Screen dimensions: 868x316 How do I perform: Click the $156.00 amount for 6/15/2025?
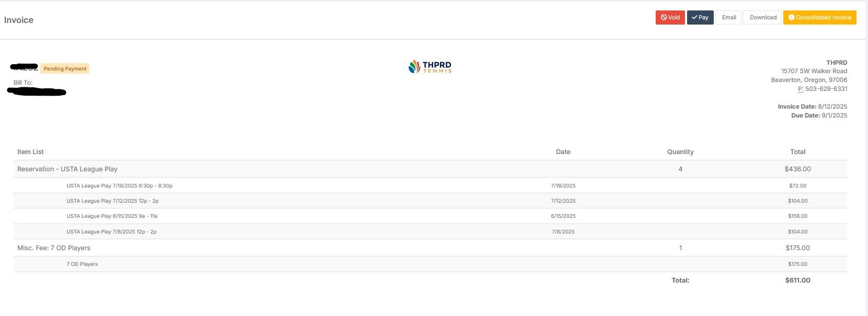pyautogui.click(x=797, y=216)
